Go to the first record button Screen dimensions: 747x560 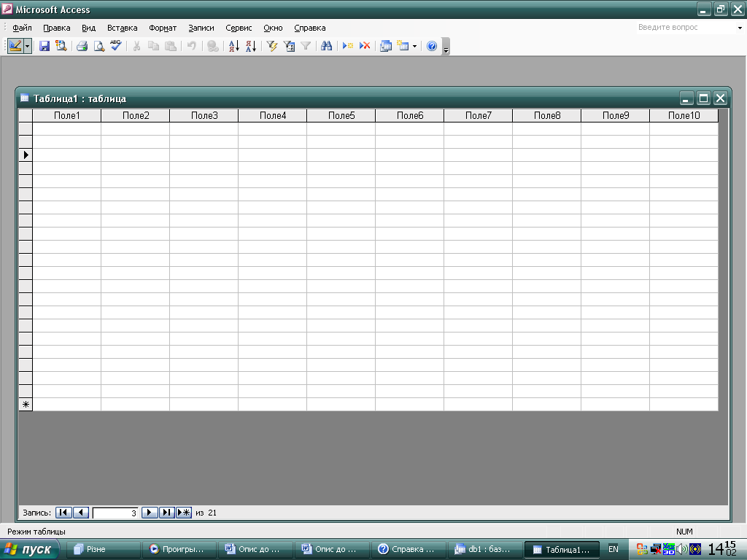click(x=63, y=513)
